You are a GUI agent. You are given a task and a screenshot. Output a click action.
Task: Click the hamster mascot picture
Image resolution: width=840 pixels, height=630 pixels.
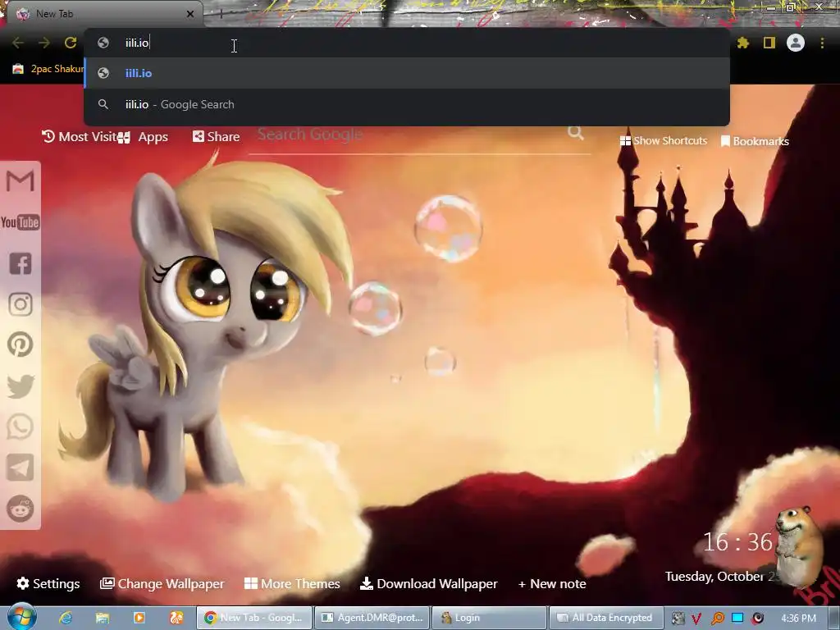[x=799, y=546]
